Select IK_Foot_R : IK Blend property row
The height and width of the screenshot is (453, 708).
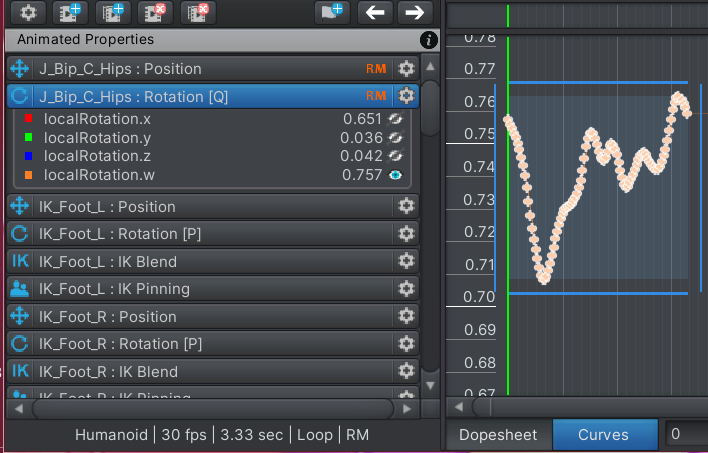tap(213, 372)
